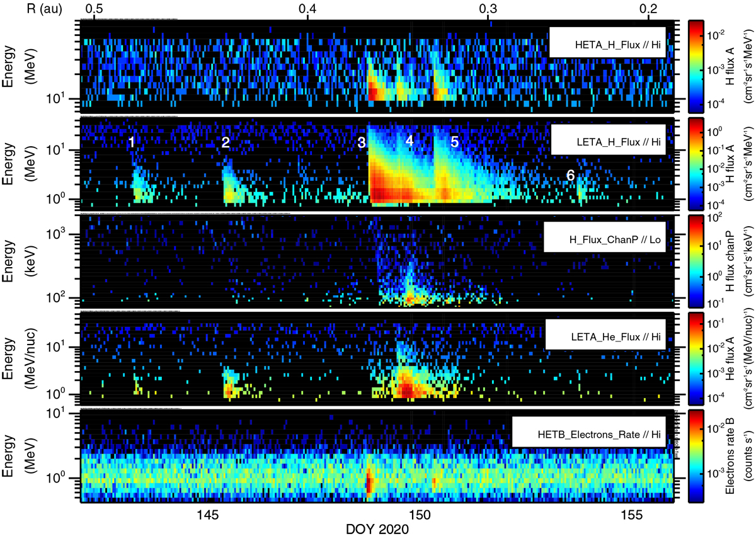Click the HETA_H_Flux // Hi panel label
This screenshot has width=756, height=536.
pyautogui.click(x=607, y=42)
